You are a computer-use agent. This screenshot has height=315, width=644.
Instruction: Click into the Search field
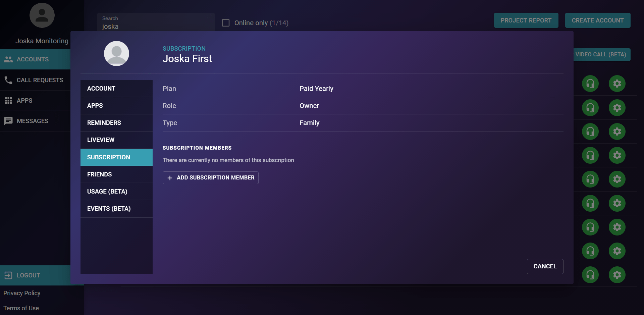point(156,24)
